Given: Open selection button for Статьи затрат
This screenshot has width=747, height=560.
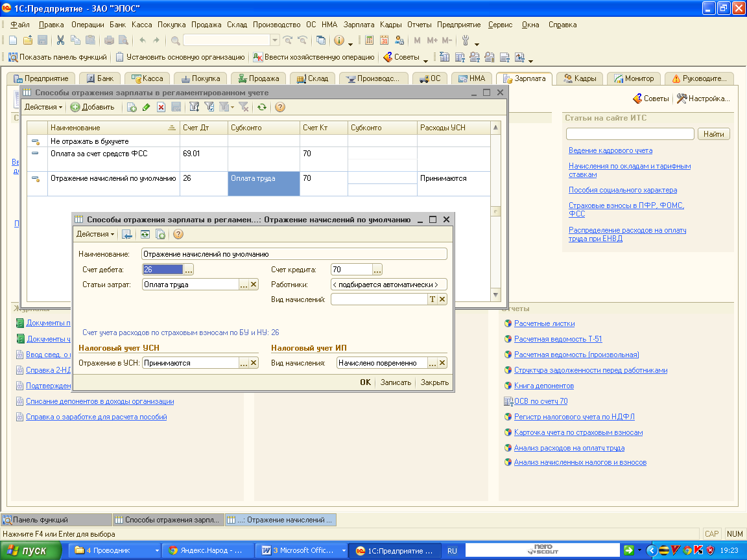Looking at the screenshot, I should 243,285.
